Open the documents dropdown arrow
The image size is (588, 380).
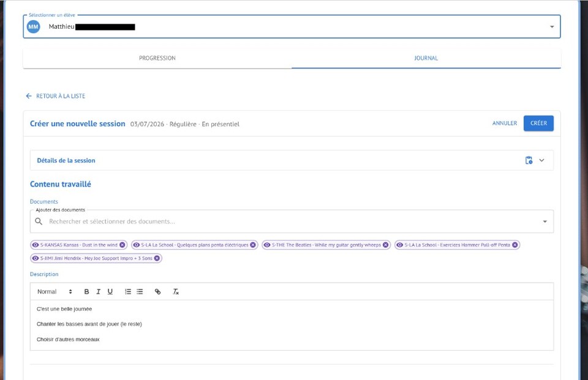[x=545, y=222]
